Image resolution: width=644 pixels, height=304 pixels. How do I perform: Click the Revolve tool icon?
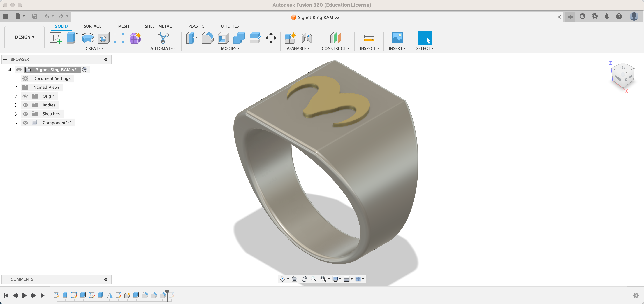pos(88,38)
